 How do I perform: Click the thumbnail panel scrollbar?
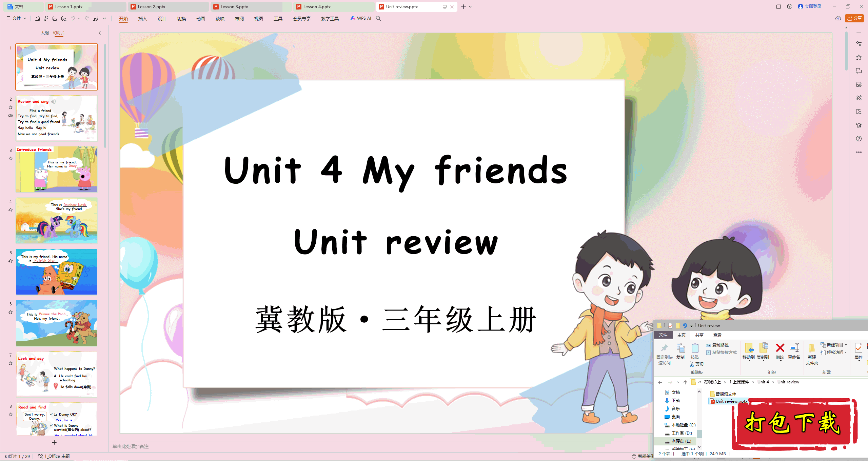tap(105, 96)
